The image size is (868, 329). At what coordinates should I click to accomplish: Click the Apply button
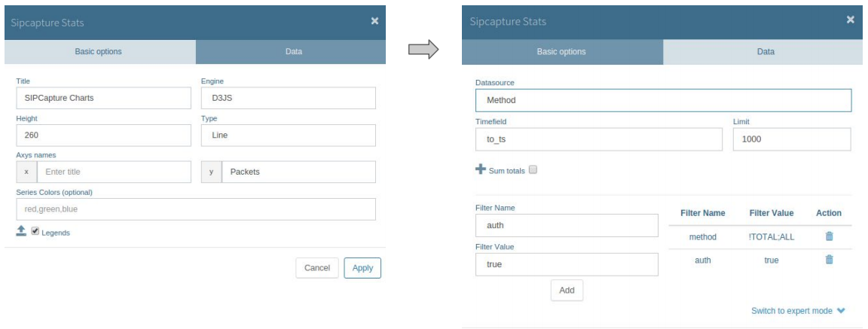click(x=362, y=267)
